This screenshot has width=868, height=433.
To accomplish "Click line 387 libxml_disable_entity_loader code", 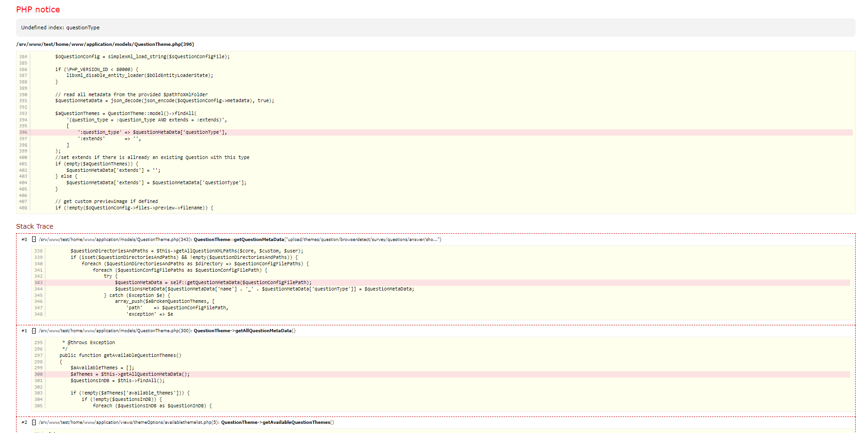I will pos(140,76).
